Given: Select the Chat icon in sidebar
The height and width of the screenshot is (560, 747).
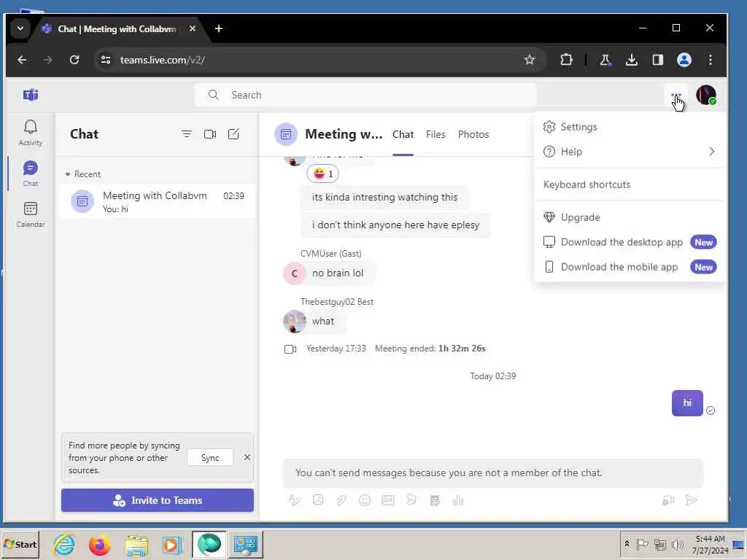Looking at the screenshot, I should 31,174.
